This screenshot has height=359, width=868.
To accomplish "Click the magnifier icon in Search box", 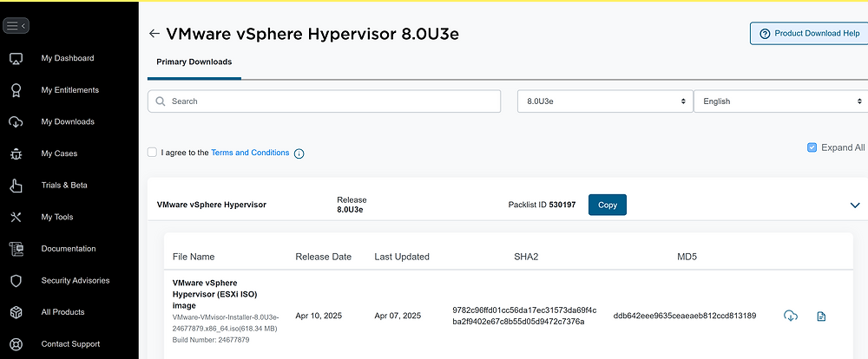I will coord(161,101).
